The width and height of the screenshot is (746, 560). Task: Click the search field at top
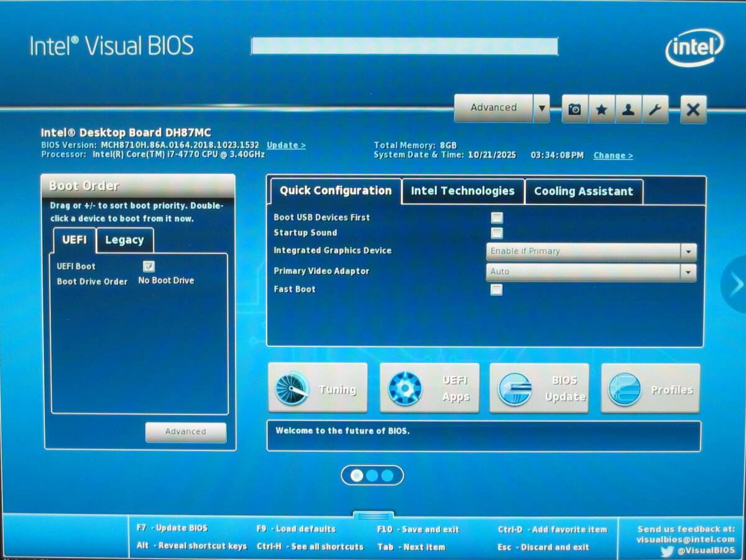404,46
